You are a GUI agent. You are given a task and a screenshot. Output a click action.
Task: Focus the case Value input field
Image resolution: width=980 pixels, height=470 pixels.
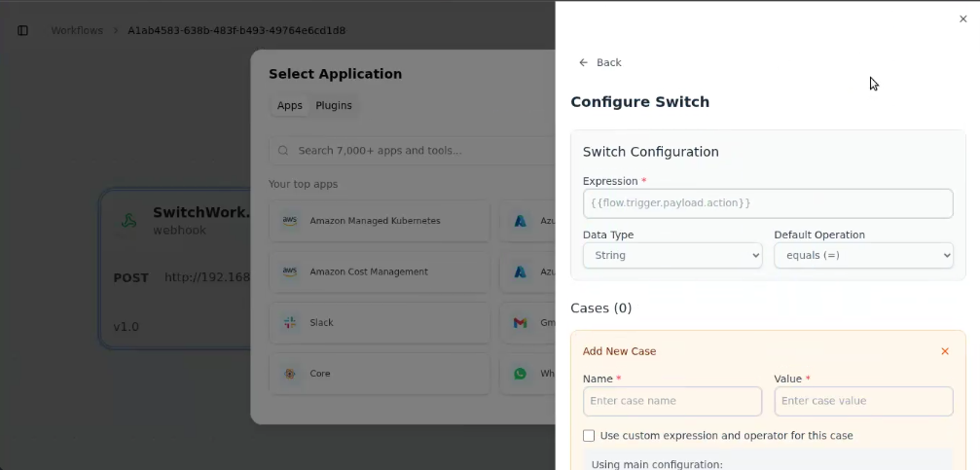[862, 401]
